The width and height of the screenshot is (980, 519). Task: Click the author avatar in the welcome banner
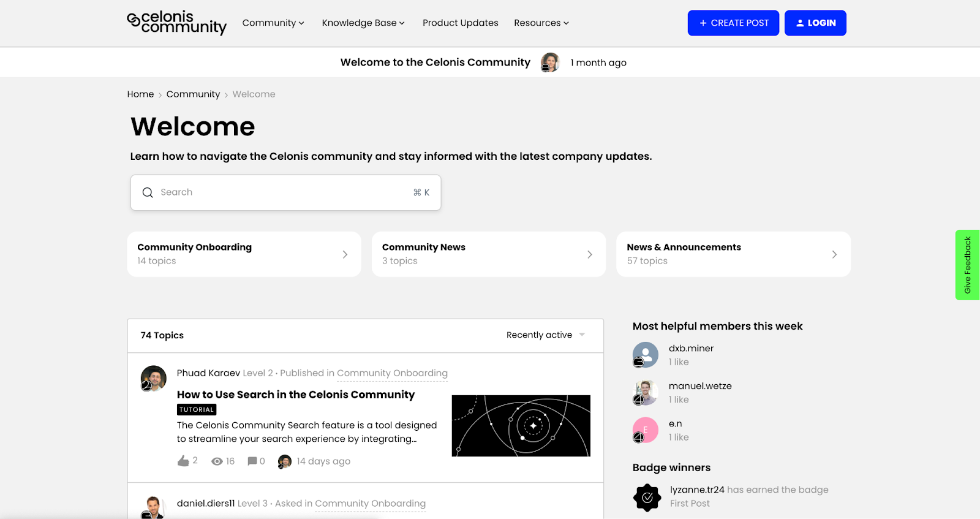click(550, 63)
